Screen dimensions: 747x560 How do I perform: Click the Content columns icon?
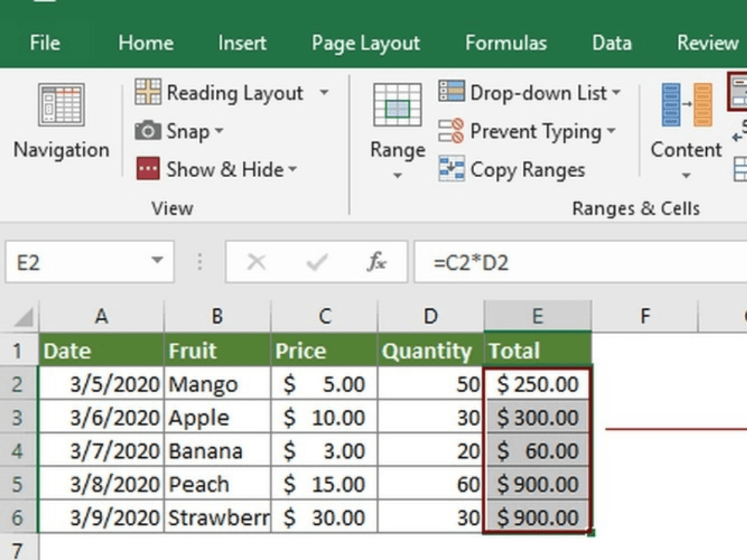pos(686,106)
